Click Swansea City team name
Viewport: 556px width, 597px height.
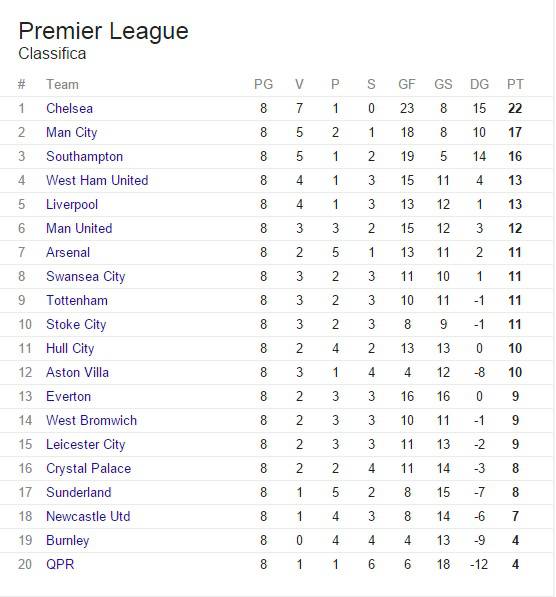(86, 277)
